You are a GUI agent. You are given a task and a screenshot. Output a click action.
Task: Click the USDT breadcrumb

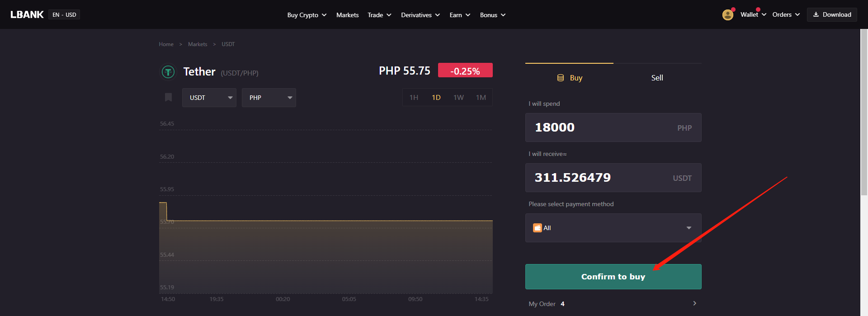pos(228,44)
